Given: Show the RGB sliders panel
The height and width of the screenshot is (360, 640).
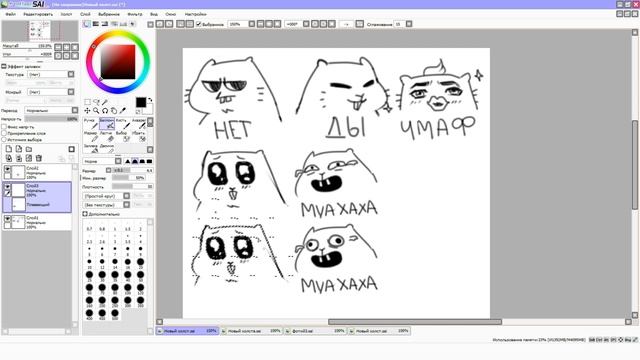Looking at the screenshot, I should click(96, 24).
